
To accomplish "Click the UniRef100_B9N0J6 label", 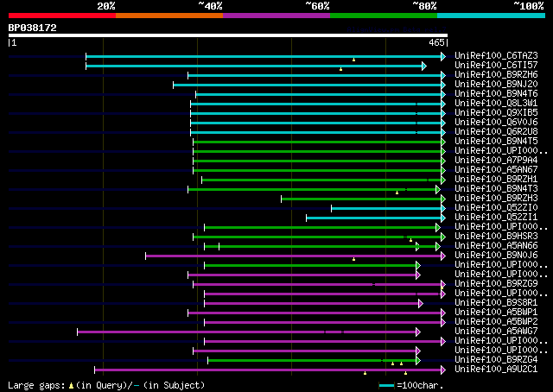I will point(496,256).
